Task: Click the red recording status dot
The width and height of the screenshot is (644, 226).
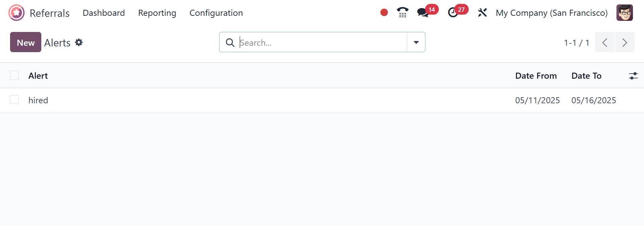Action: [x=384, y=13]
